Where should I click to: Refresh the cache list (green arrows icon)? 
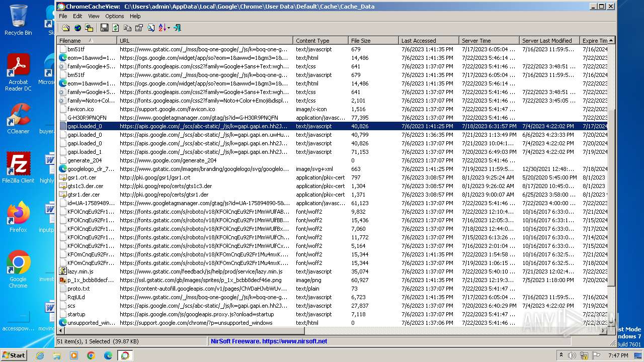(x=116, y=28)
